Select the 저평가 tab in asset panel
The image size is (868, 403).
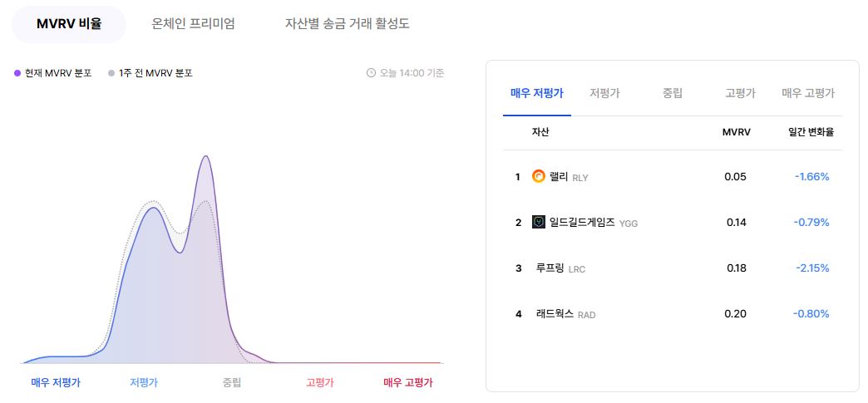(x=604, y=94)
